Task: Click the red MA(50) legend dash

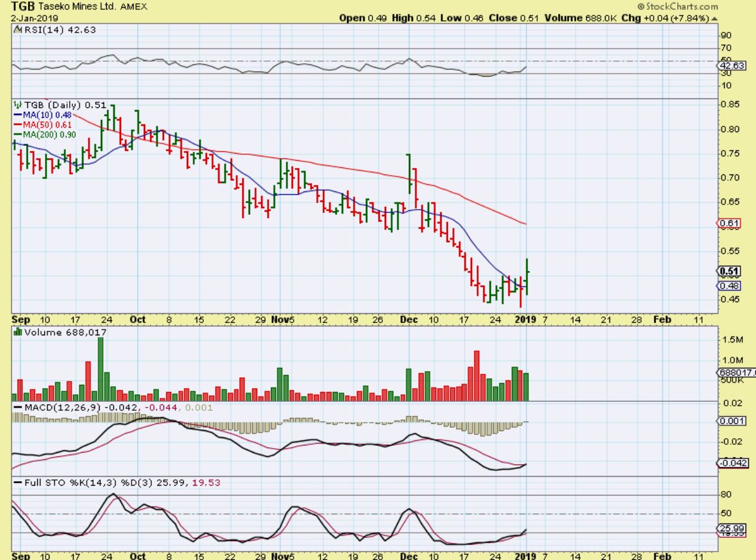Action: [x=18, y=124]
